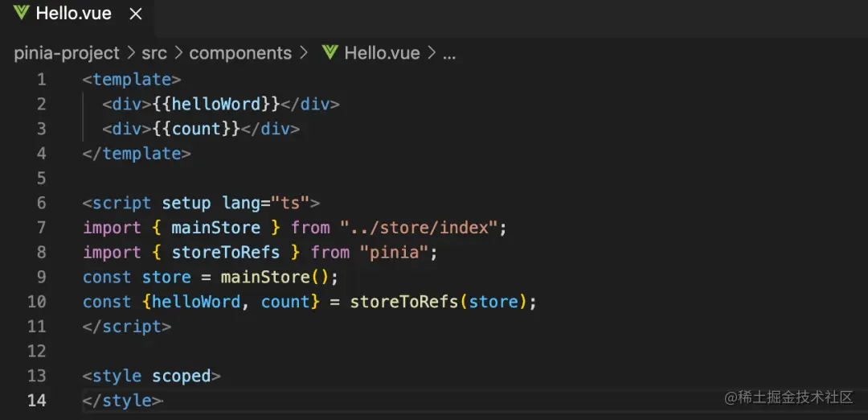Click the Vue icon in breadcrumb
868x420 pixels.
pyautogui.click(x=330, y=52)
